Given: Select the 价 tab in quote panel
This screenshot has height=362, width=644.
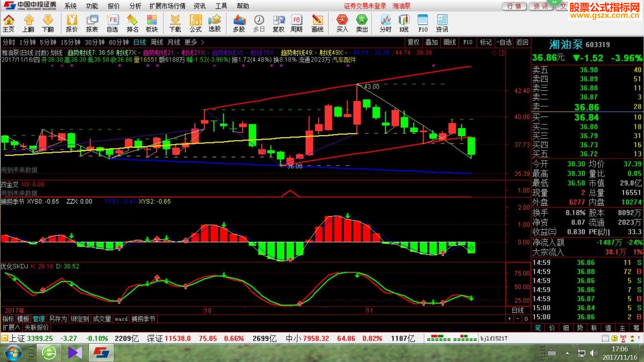Looking at the screenshot, I should click(x=552, y=328).
